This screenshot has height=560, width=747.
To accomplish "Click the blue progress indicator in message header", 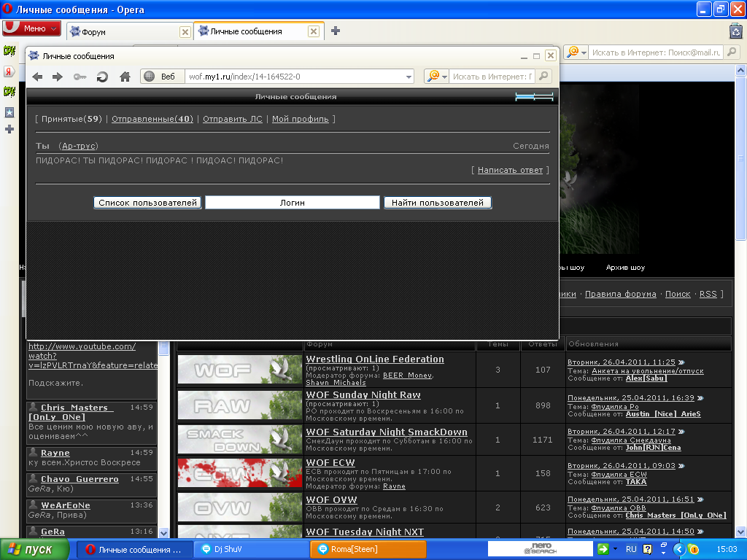I will [x=534, y=97].
